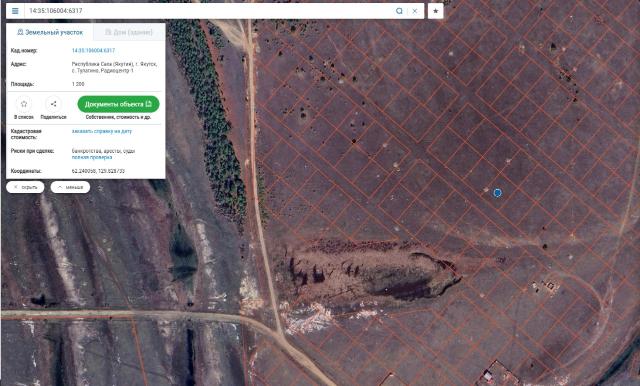This screenshot has width=640, height=386.
Task: Open the cadastral number 14:35:106004:6317 link
Action: (93, 51)
